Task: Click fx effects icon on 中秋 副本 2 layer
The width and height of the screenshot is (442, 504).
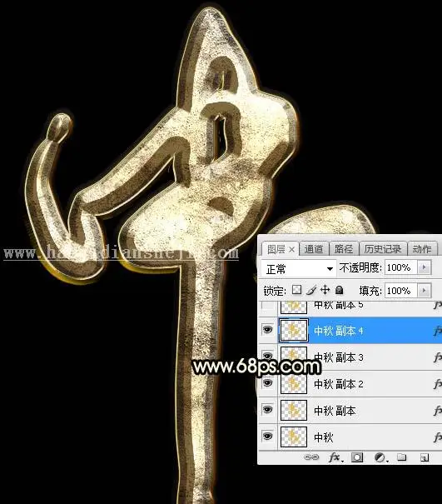Action: pos(438,384)
